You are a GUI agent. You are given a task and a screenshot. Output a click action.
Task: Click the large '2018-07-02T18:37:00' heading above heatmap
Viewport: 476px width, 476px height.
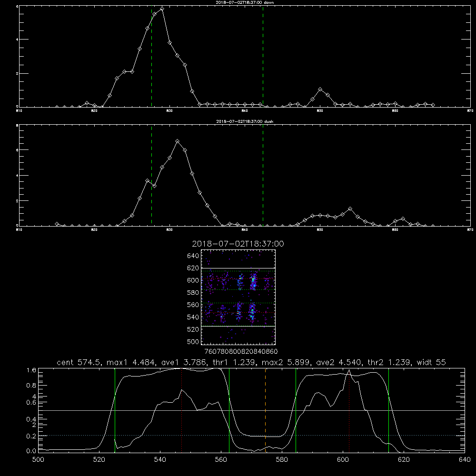tap(238, 244)
